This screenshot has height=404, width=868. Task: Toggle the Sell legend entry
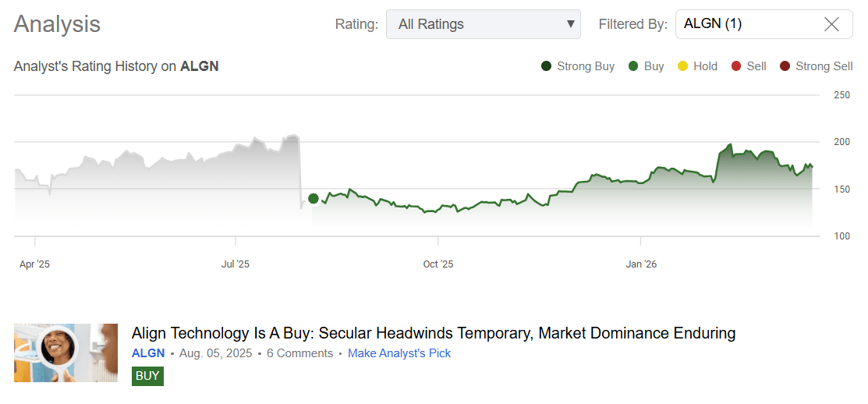749,66
